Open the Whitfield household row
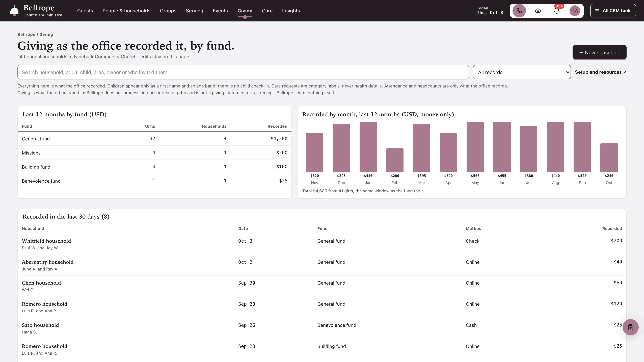 point(322,244)
